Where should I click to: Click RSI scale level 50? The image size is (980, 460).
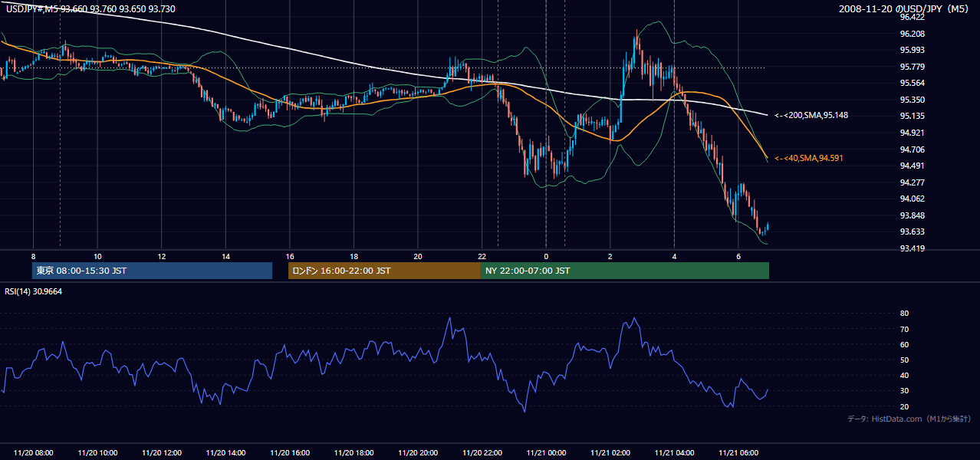click(904, 360)
